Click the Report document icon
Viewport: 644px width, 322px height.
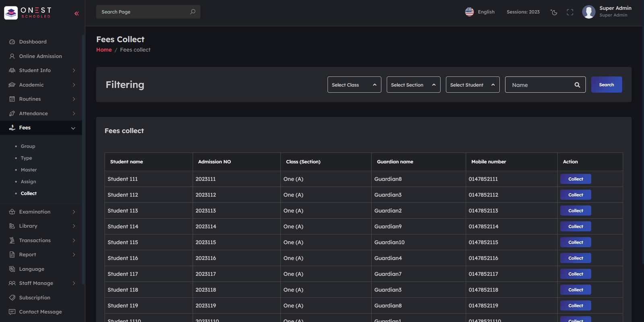tap(12, 255)
